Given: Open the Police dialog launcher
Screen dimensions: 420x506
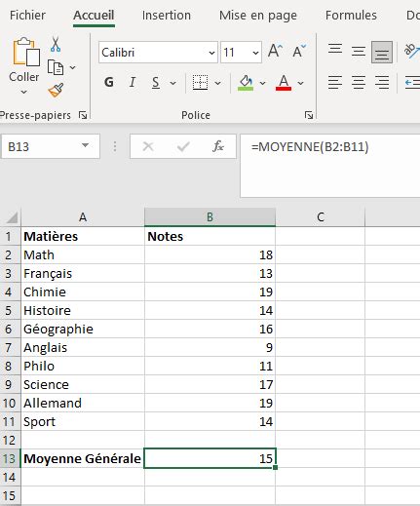Looking at the screenshot, I should tap(309, 115).
